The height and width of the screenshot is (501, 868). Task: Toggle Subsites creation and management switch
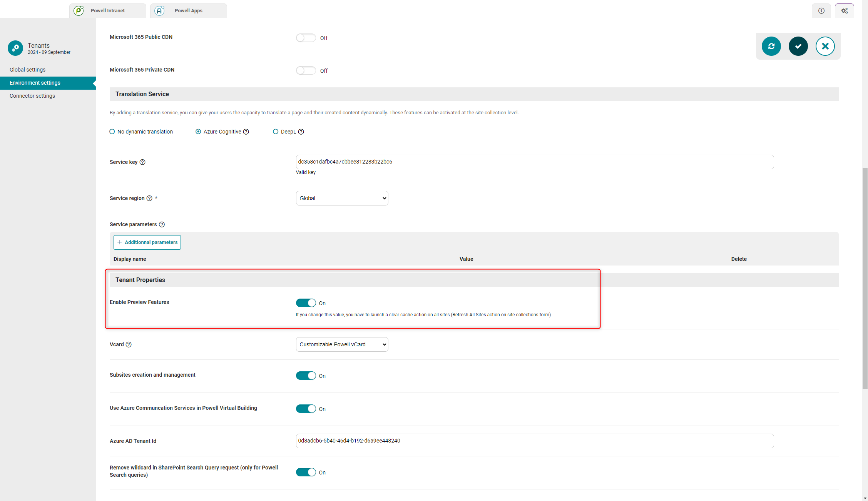(x=306, y=376)
